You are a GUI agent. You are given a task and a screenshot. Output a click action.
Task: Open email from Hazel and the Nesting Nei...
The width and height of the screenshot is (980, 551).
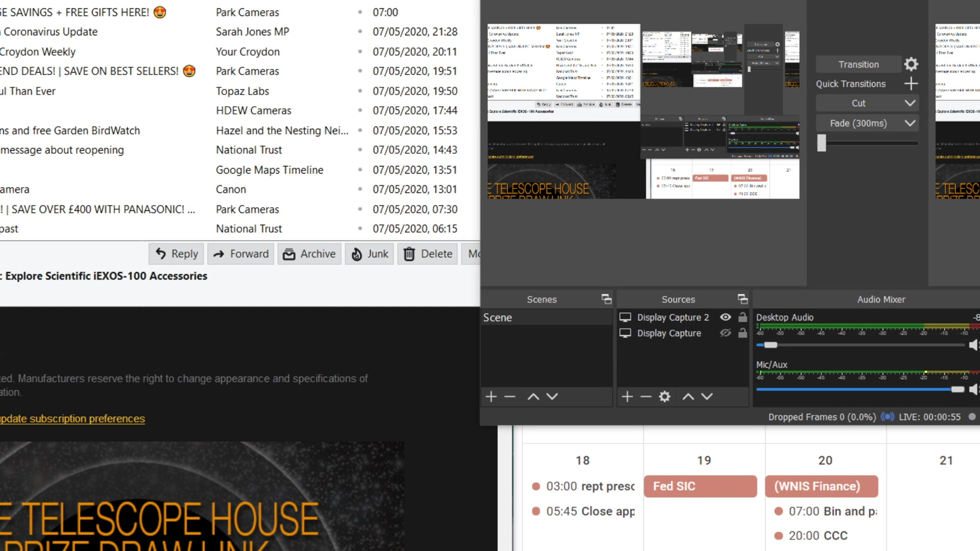[x=240, y=130]
